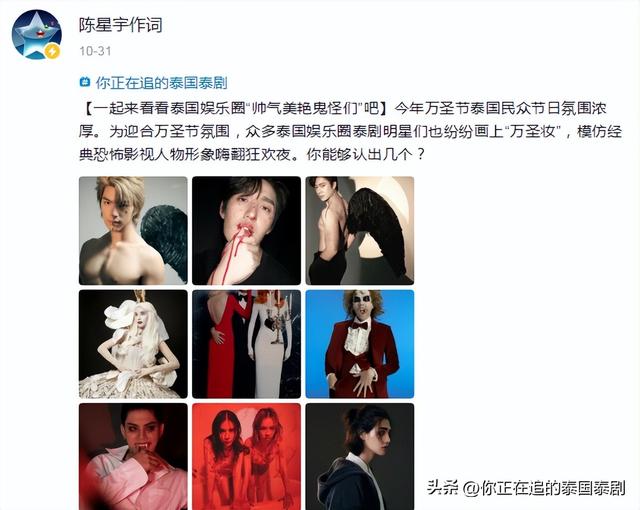Click the super-topic hashtag icon
This screenshot has height=510, width=640.
pyautogui.click(x=84, y=82)
